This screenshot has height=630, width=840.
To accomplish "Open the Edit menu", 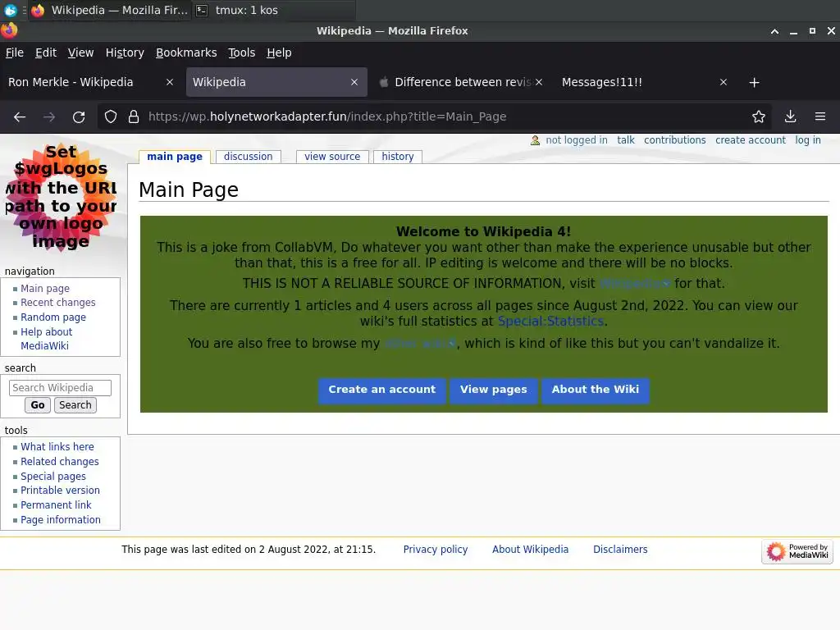I will point(46,52).
